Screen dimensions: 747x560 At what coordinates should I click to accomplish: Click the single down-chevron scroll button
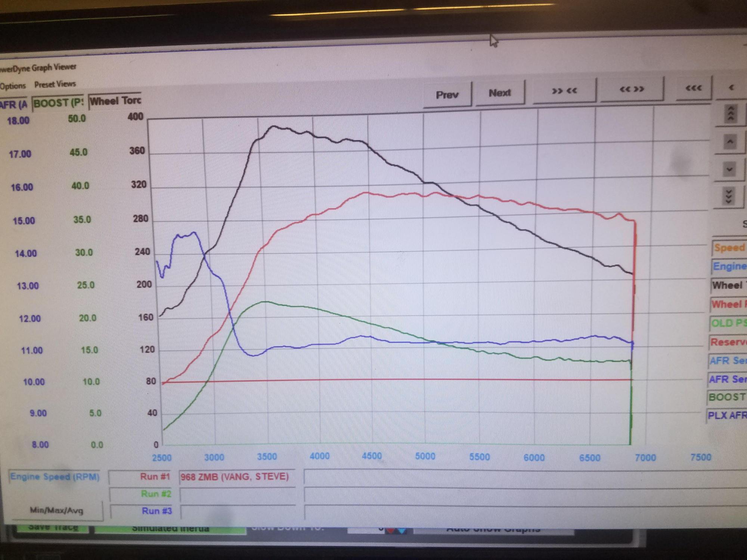[x=729, y=170]
